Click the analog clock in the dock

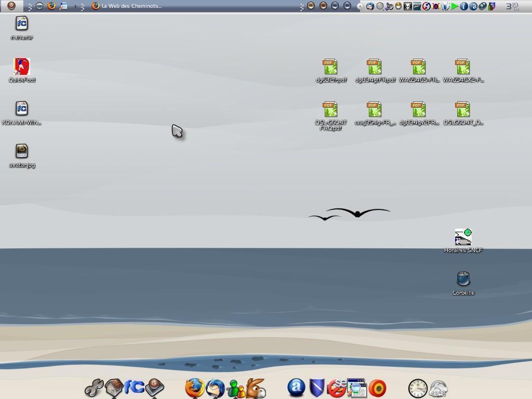coord(418,388)
